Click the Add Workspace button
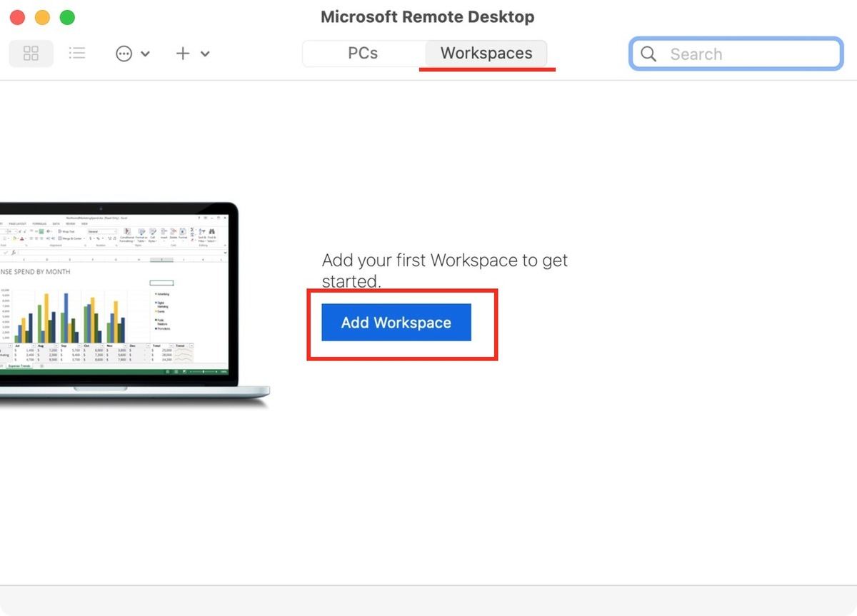Screen dimensions: 857x616 (x=396, y=323)
